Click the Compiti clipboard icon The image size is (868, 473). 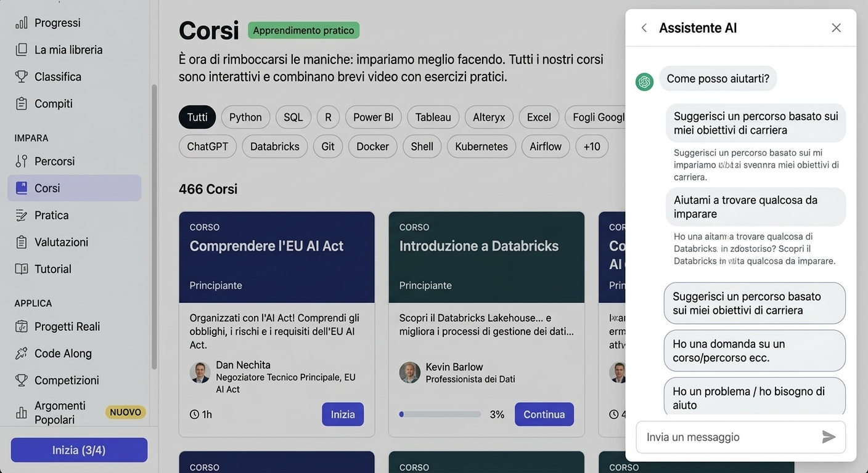tap(22, 103)
